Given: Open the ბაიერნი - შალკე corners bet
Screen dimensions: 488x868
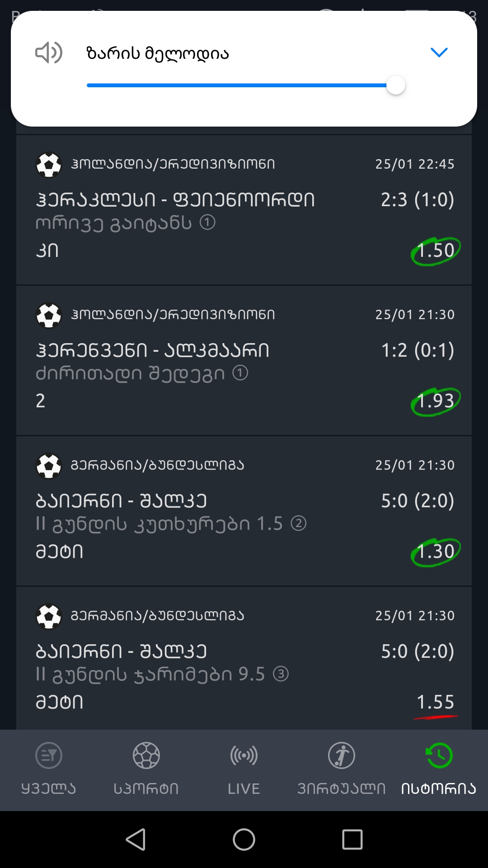Looking at the screenshot, I should tap(244, 511).
